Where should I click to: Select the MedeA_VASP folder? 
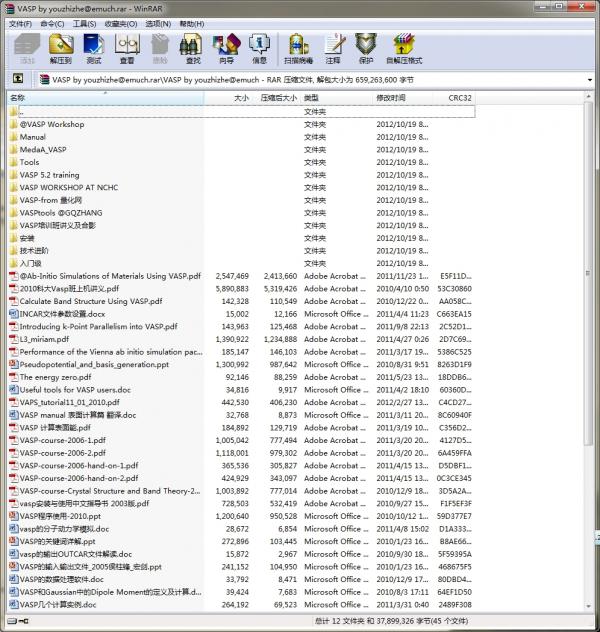pos(241,150)
